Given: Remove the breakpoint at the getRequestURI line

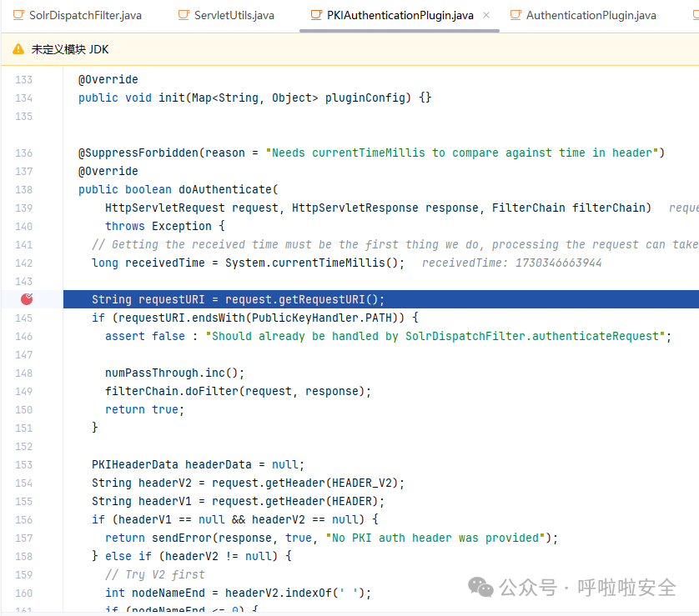Looking at the screenshot, I should pos(27,299).
